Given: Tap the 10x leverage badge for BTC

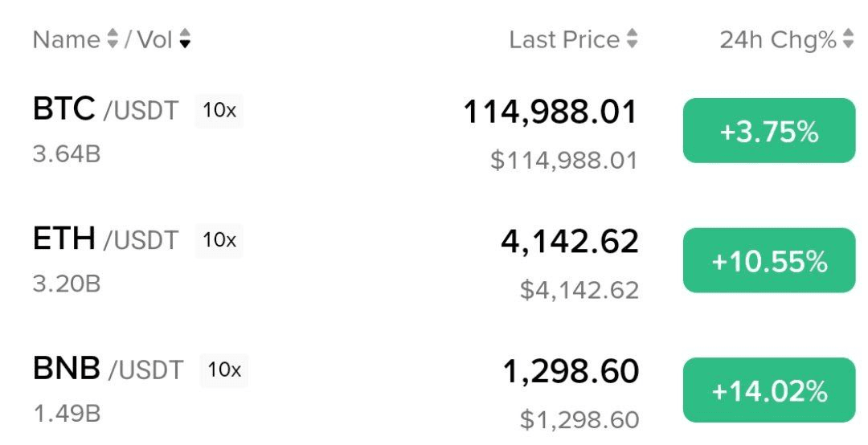Looking at the screenshot, I should point(219,110).
